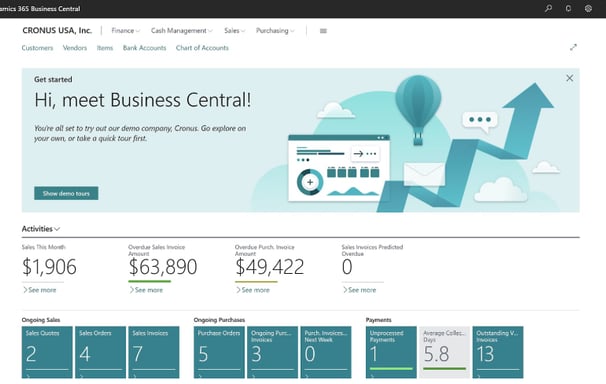Open the Unprocessed Payments tile

click(391, 352)
